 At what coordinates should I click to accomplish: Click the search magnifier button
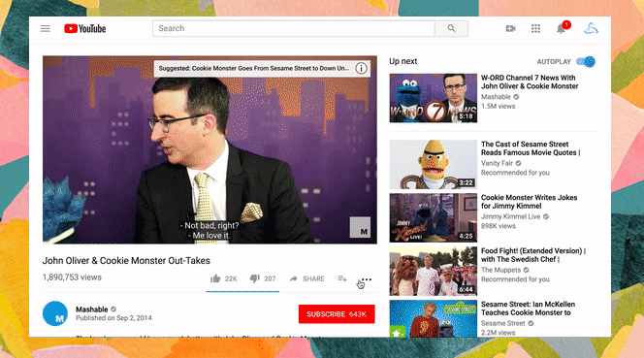[451, 28]
